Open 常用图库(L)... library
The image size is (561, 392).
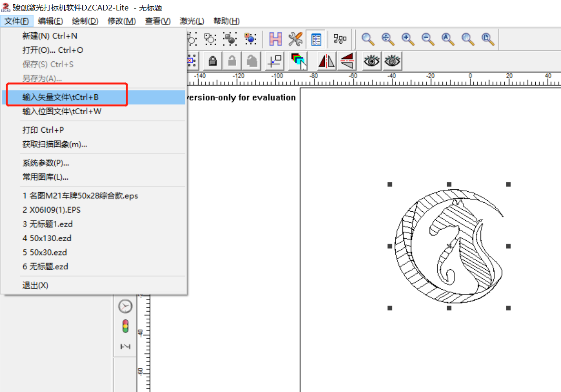[x=94, y=177]
